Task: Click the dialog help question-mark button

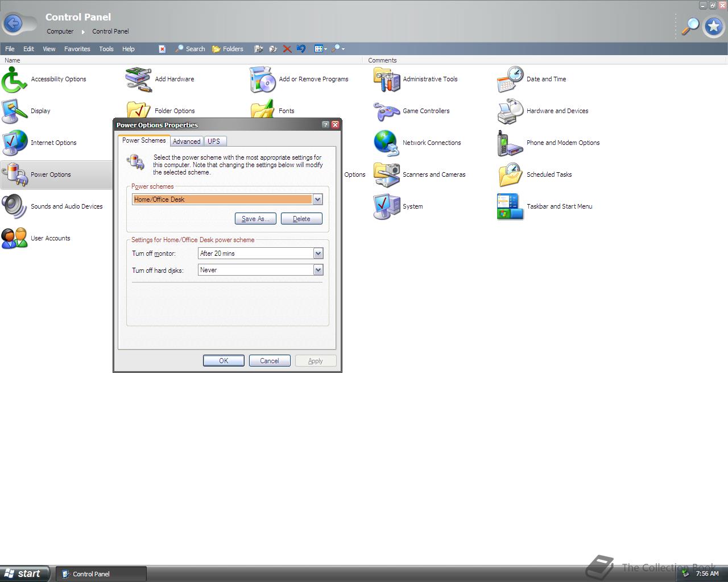Action: point(325,124)
